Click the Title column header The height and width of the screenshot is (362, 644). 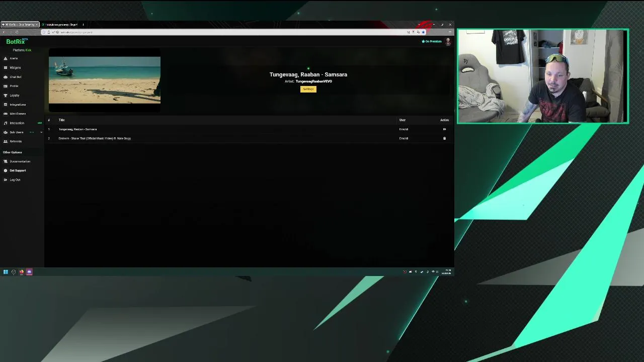click(61, 120)
